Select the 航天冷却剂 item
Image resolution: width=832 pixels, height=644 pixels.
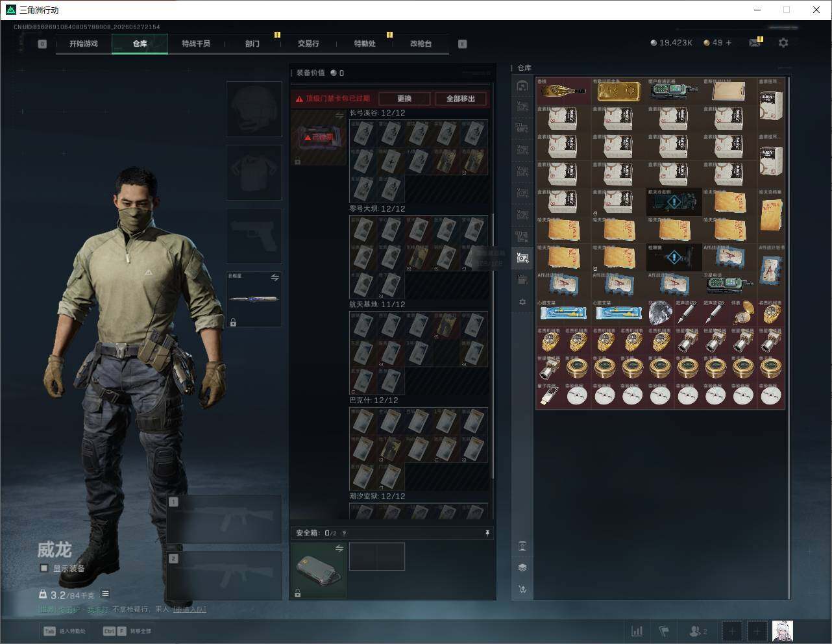[674, 203]
